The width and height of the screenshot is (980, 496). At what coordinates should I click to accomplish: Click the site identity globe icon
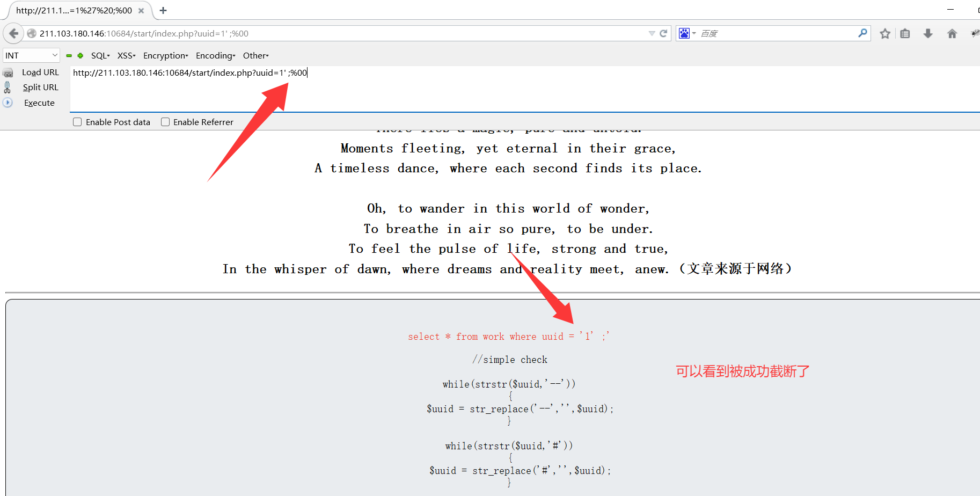pyautogui.click(x=32, y=33)
